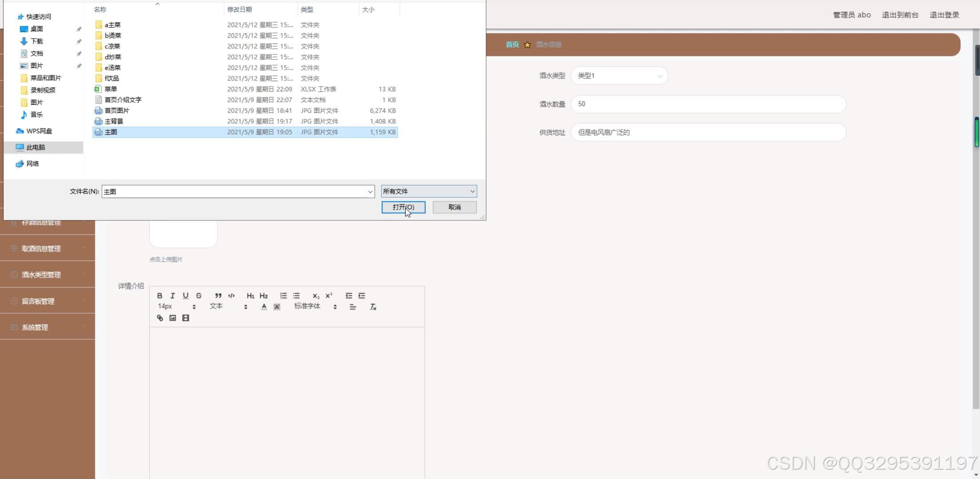Apply subscript formatting
The height and width of the screenshot is (479, 980).
tap(316, 296)
